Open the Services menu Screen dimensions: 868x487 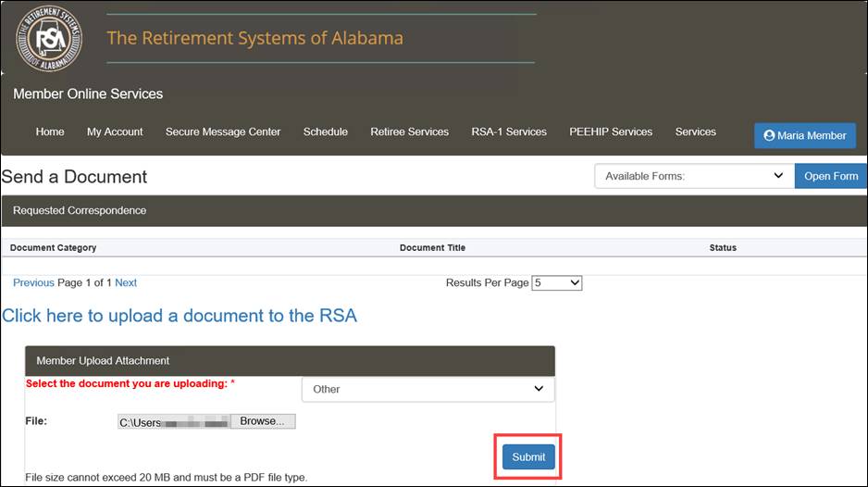696,131
